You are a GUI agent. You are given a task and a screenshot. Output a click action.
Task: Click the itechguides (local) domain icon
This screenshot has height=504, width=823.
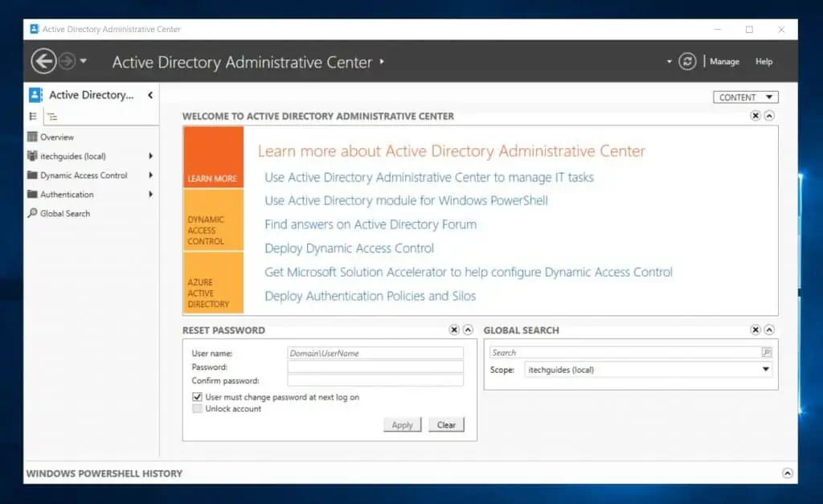click(32, 156)
